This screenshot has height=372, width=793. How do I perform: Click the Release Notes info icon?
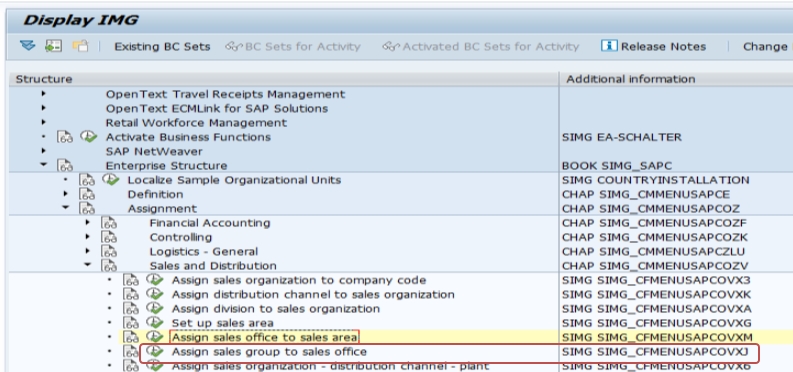[x=609, y=46]
